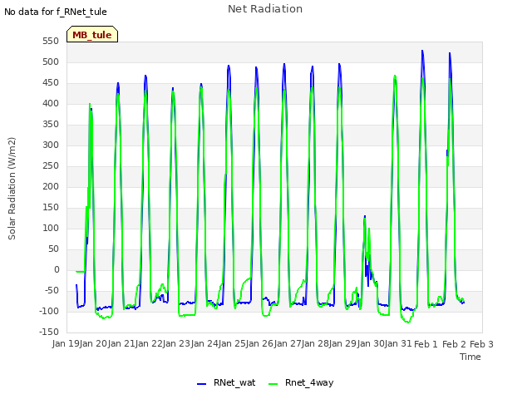Click the Jan 26 x-axis date label
This screenshot has height=399, width=532.
260,344
